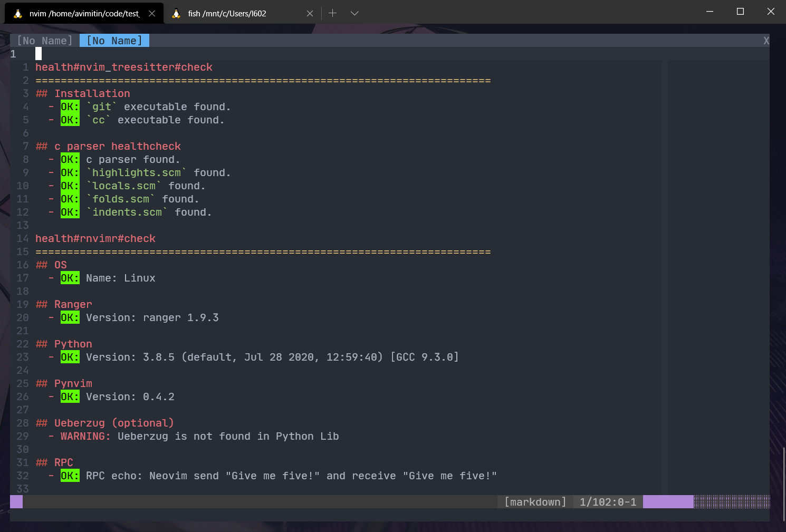Open the terminal tab dropdown chevron

click(354, 13)
